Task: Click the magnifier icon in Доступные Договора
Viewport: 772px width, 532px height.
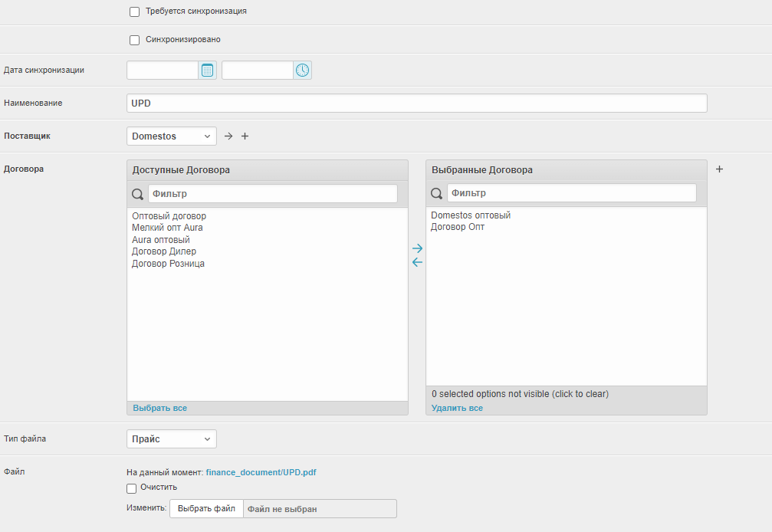Action: pyautogui.click(x=138, y=194)
